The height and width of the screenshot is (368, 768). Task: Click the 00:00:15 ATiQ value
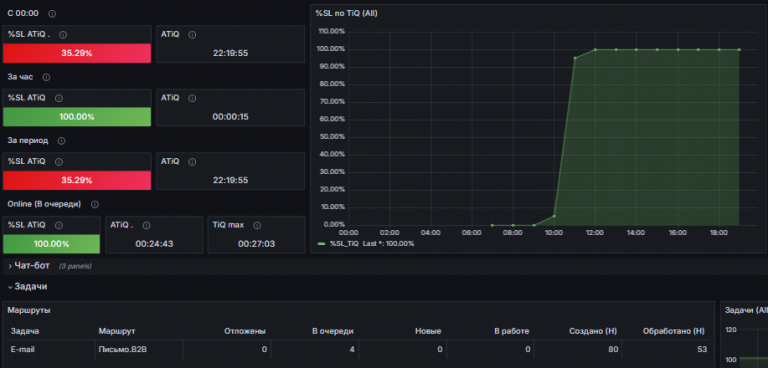[x=230, y=117]
